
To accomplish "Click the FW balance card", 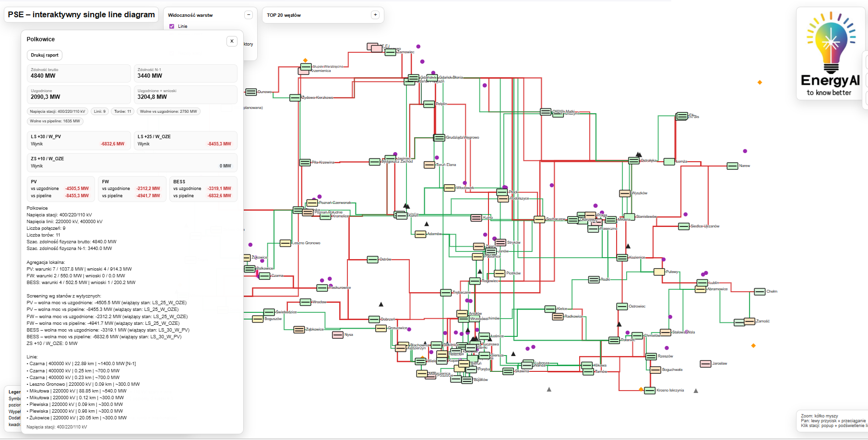I will 131,189.
